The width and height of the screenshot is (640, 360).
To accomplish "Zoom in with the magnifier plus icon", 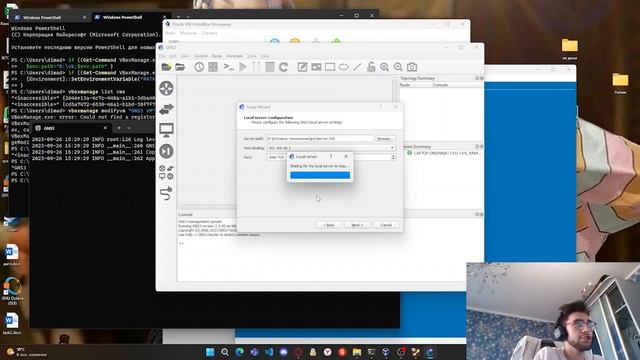I will click(x=384, y=67).
